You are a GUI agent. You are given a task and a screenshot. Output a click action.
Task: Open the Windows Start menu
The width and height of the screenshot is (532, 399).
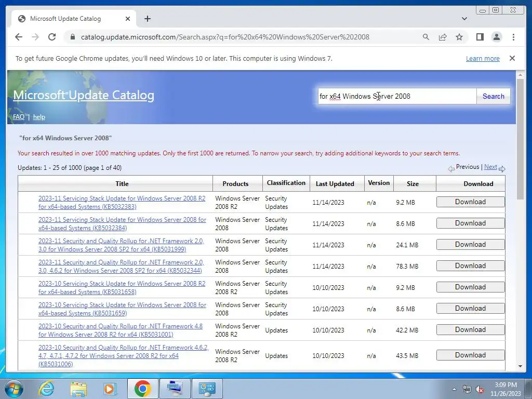click(14, 389)
